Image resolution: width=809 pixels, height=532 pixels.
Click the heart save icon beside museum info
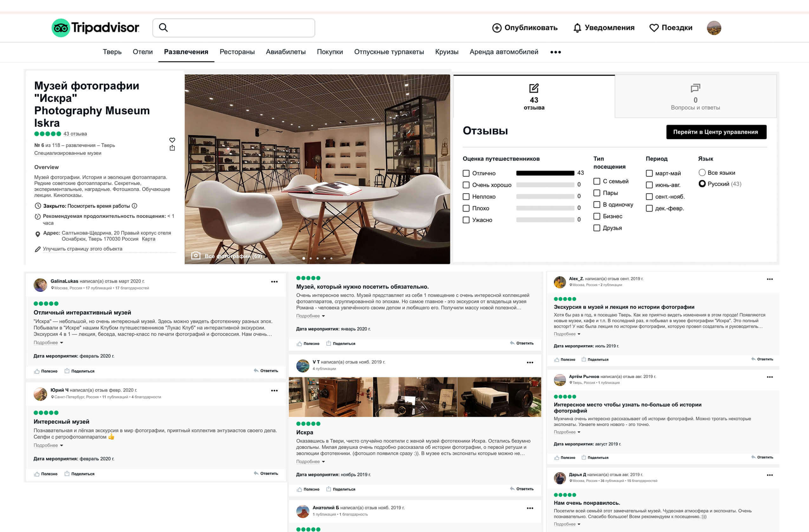pos(172,140)
